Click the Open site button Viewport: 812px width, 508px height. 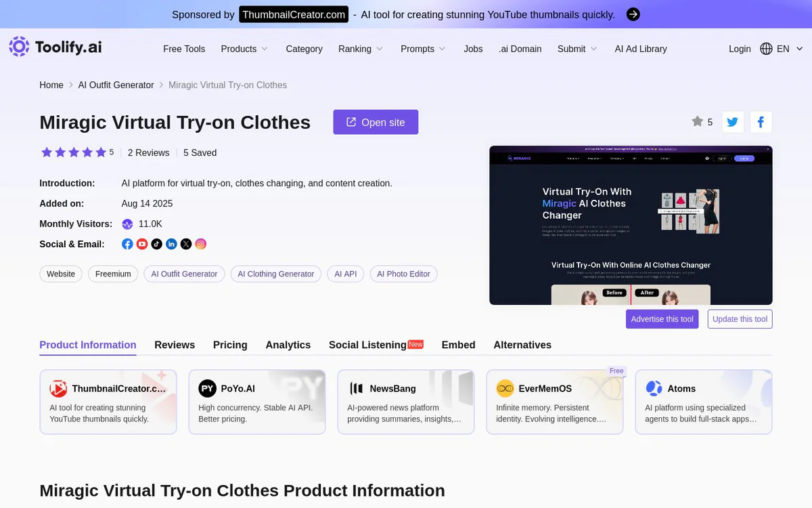tap(376, 122)
